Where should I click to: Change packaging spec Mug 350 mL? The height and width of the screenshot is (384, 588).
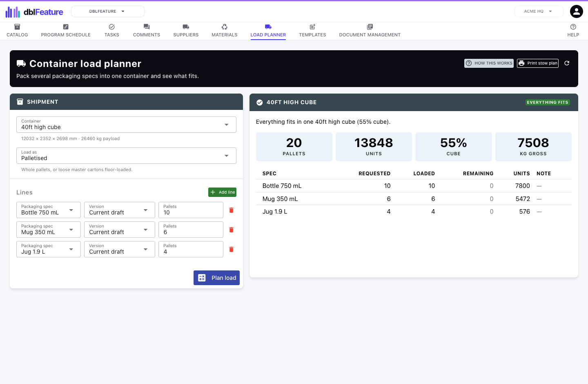coord(49,230)
